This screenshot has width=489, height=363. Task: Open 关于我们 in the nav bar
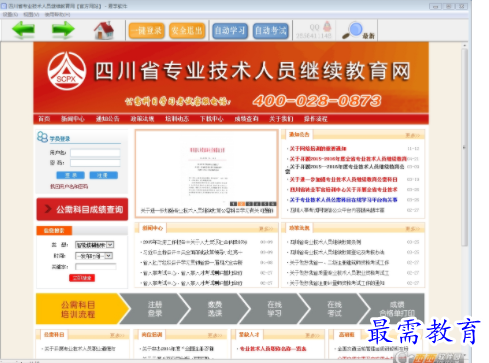coord(281,119)
